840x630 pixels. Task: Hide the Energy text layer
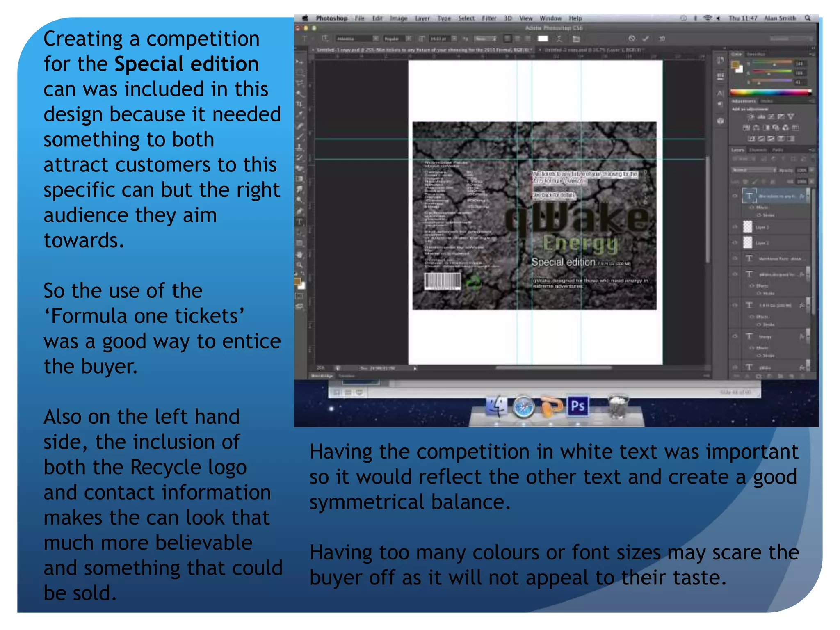pos(735,336)
